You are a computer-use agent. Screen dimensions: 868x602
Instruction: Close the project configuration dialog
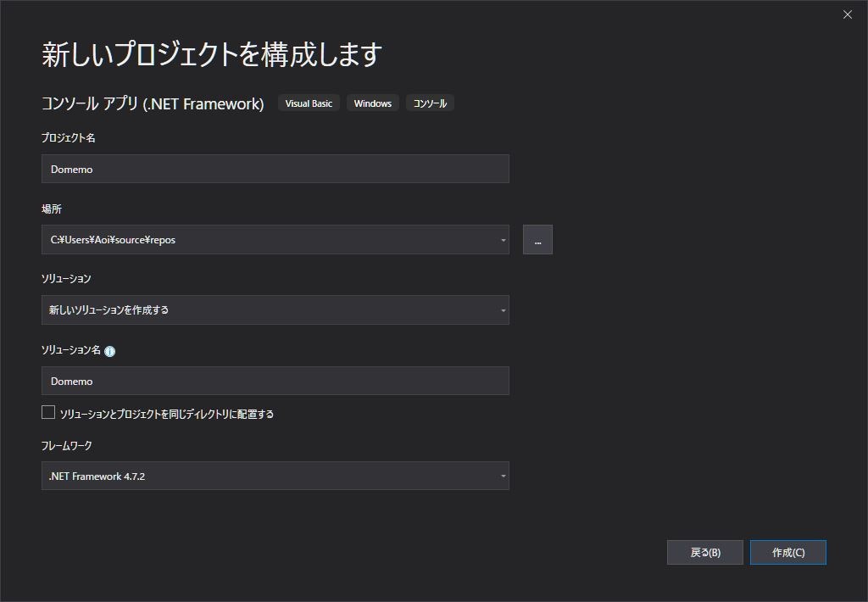point(847,15)
